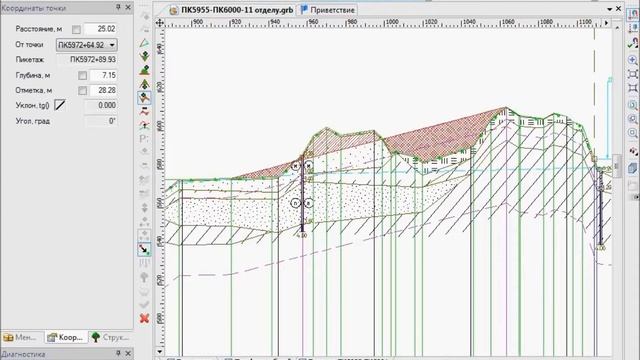Select the diagonal black arrow tool
The height and width of the screenshot is (360, 640).
pos(144,249)
